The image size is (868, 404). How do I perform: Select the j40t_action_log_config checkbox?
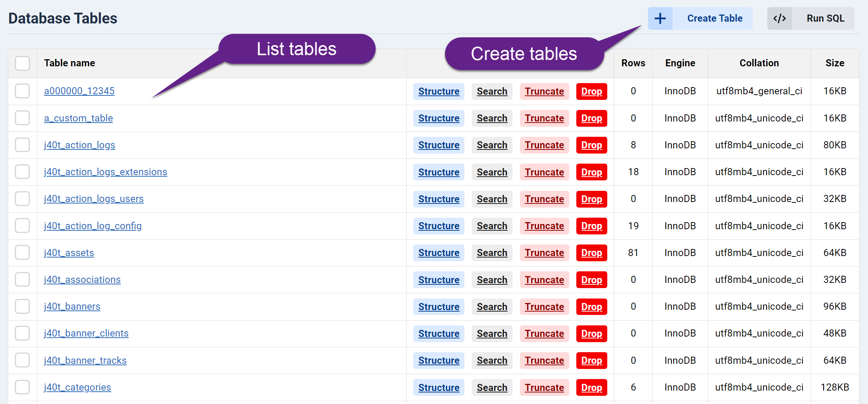click(22, 225)
